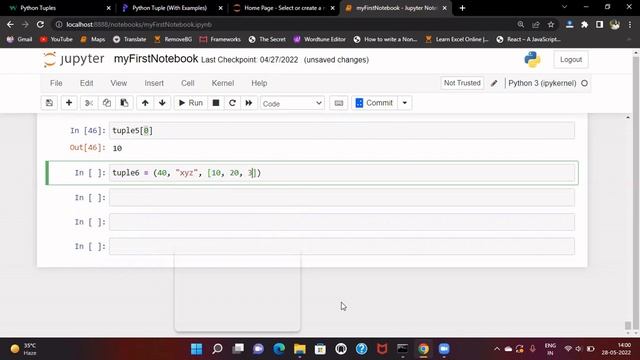Open the Cell menu
This screenshot has width=640, height=360.
188,83
